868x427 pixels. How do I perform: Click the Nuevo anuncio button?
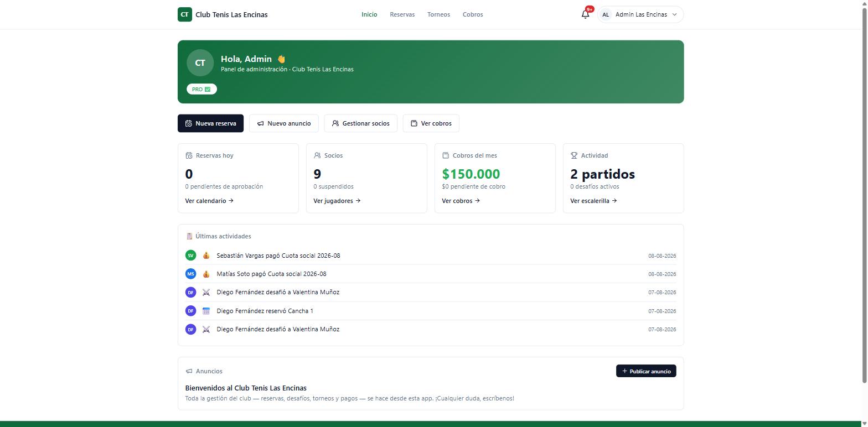284,123
